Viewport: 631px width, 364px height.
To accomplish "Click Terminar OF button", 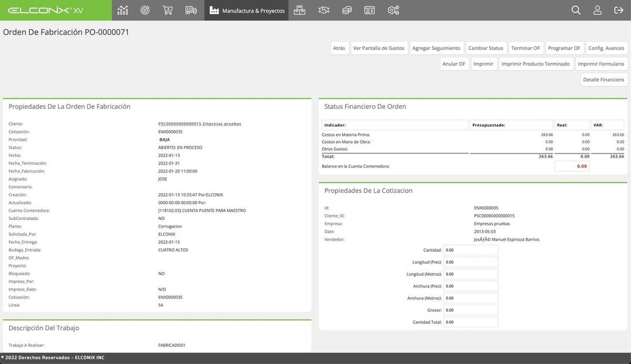I will click(525, 48).
